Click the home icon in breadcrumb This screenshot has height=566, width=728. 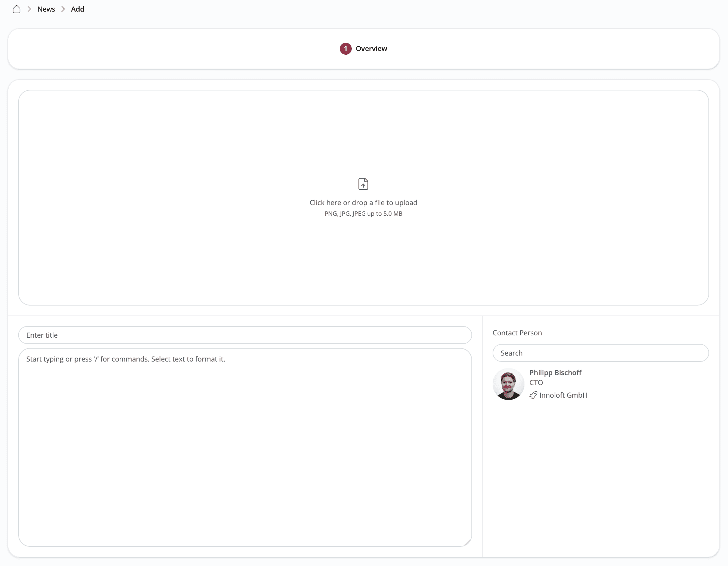click(x=16, y=9)
